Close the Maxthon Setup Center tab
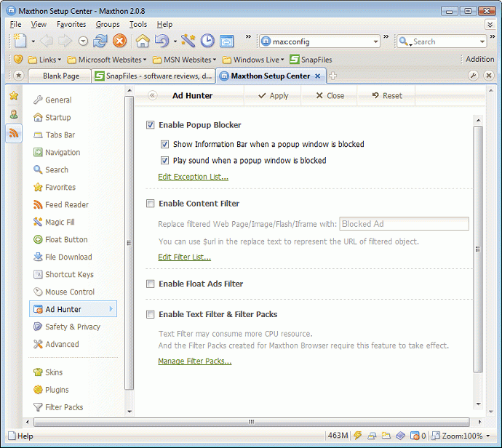The width and height of the screenshot is (502, 448). [318, 76]
